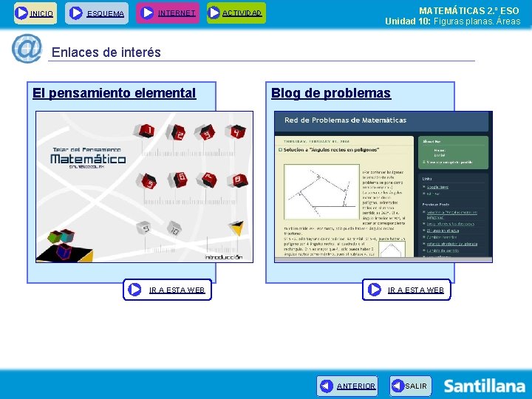Go to the ACTIVIDAD section
Screen dimensions: 532x399
(242, 13)
